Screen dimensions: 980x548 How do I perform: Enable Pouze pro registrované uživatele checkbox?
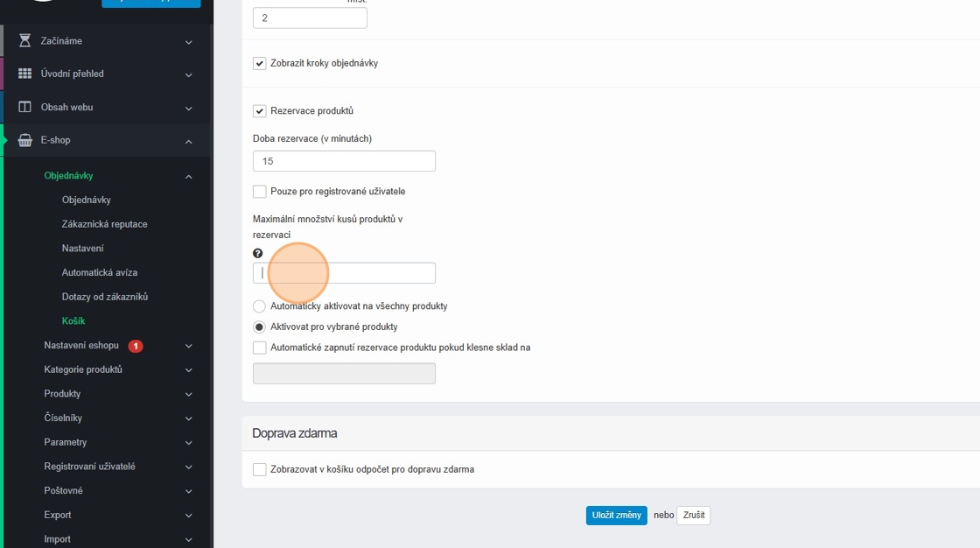click(260, 192)
